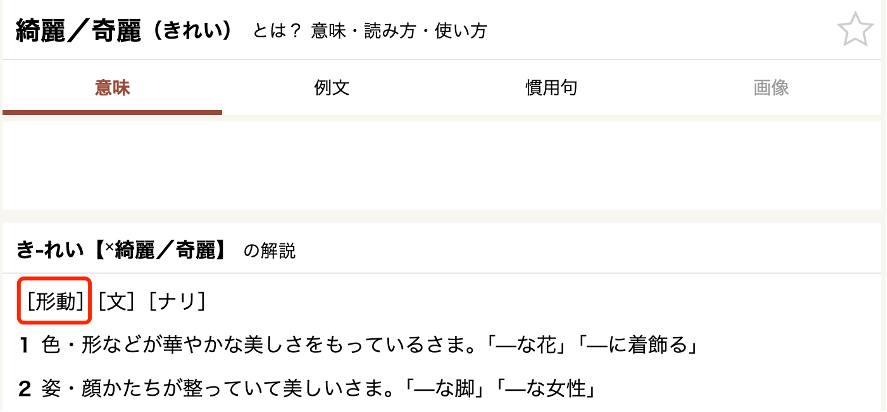Click the main title 綺麗／奇麗（きれい）
Viewport: 887px width, 412px height.
[124, 31]
